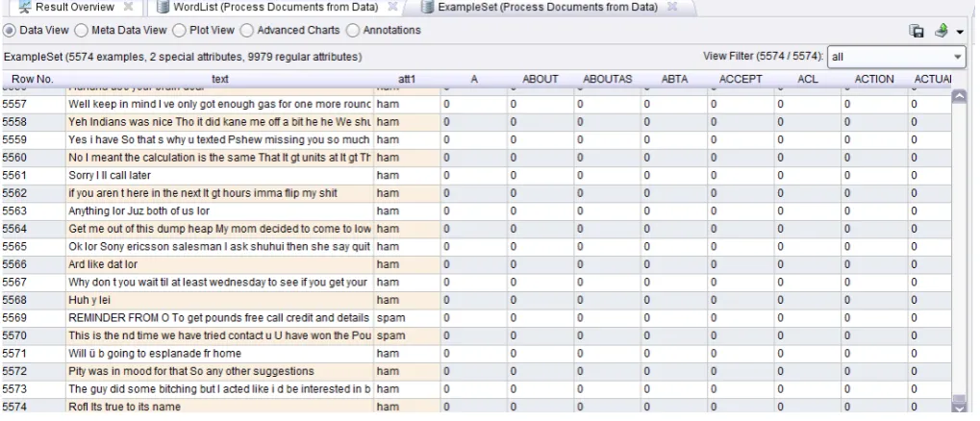Screen dimensions: 980x421
Task: Click the vertical scrollbar track
Action: tap(959, 250)
